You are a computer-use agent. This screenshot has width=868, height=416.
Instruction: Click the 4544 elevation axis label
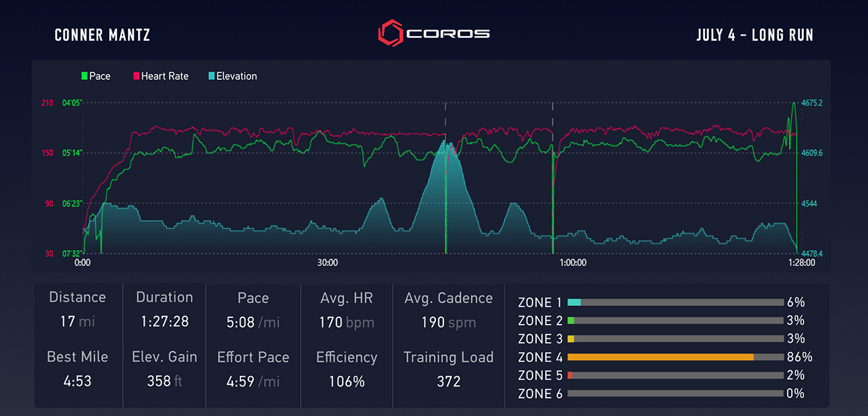[808, 203]
